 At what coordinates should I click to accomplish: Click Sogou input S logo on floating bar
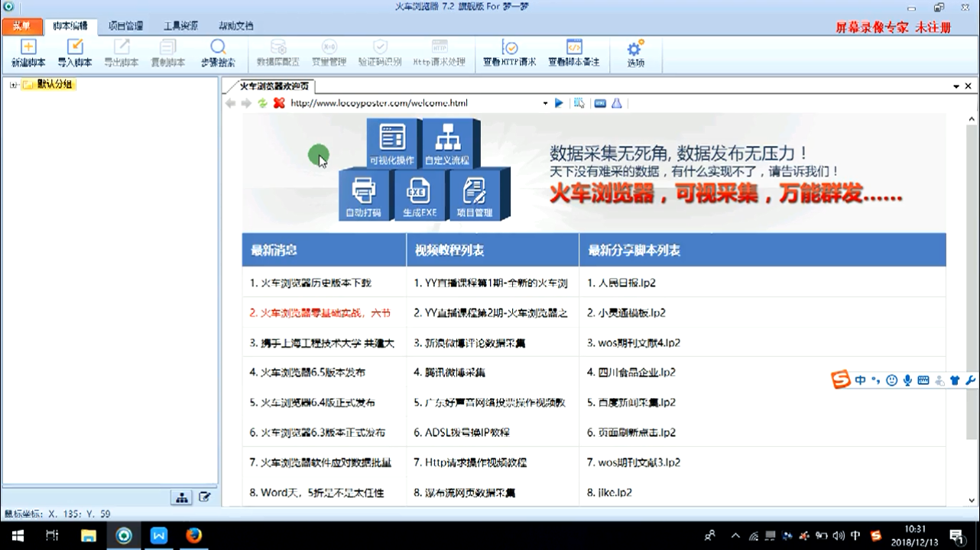841,380
